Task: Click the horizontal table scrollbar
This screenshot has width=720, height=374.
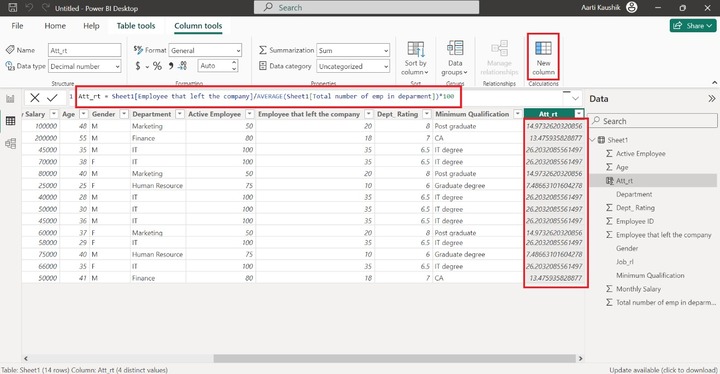Action: point(394,358)
